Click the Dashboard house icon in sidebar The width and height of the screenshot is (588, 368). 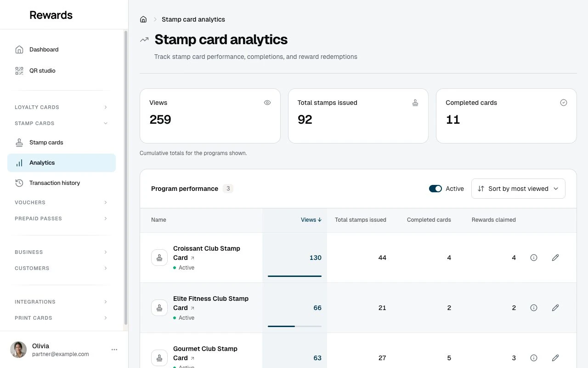[x=19, y=50]
